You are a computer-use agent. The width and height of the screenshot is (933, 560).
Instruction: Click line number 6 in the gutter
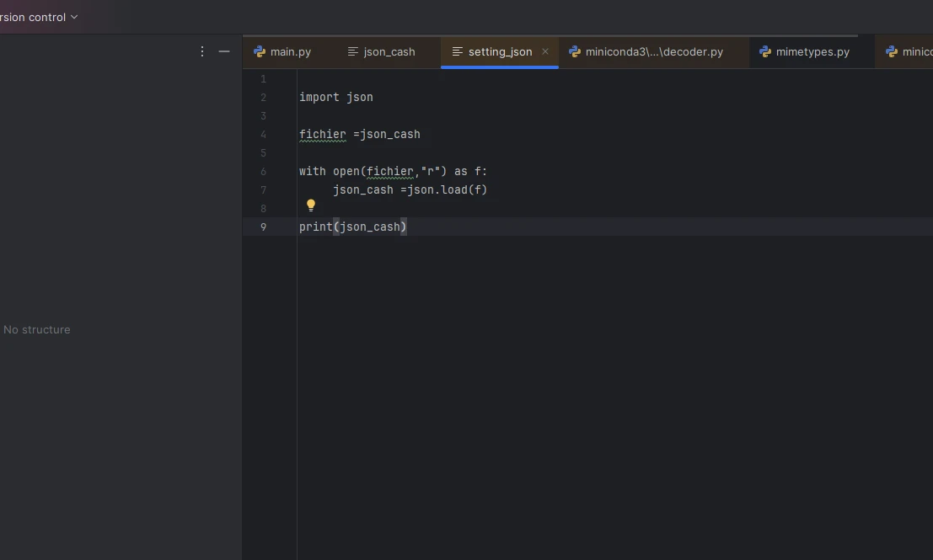pyautogui.click(x=263, y=171)
